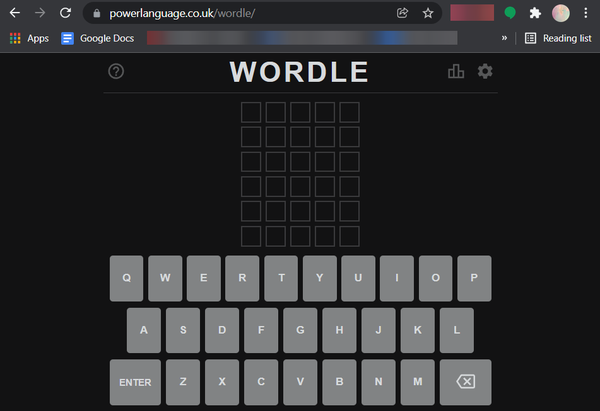Select the letter A key
This screenshot has height=411, width=600.
pos(143,330)
